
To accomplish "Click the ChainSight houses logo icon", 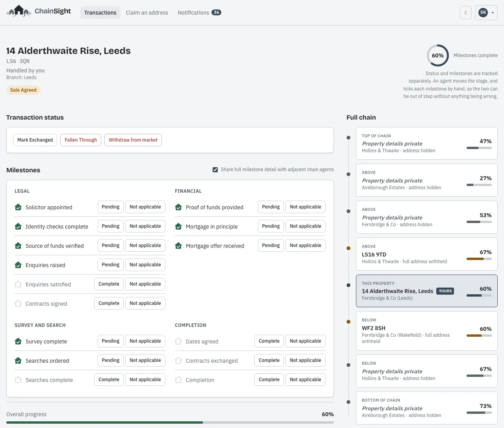I will (19, 11).
